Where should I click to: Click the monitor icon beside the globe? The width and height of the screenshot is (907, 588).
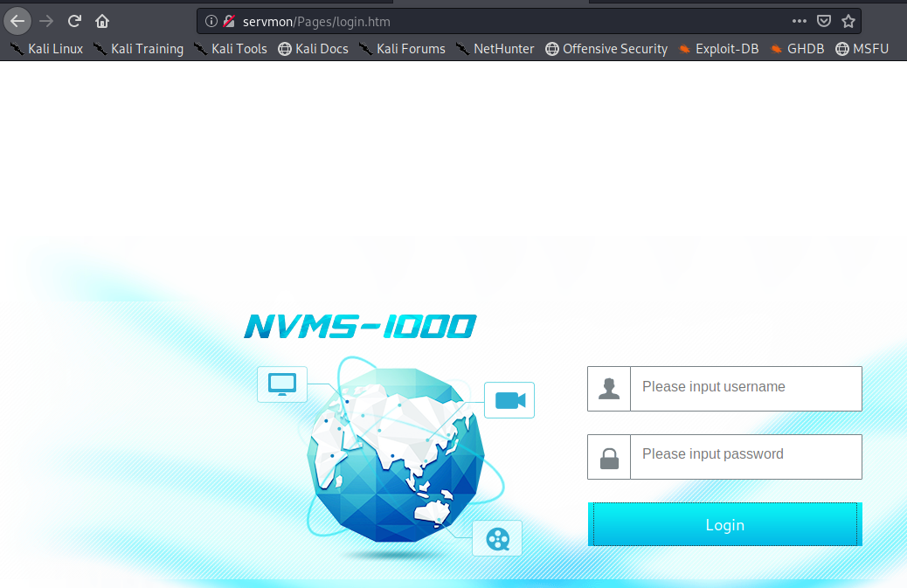(x=282, y=384)
